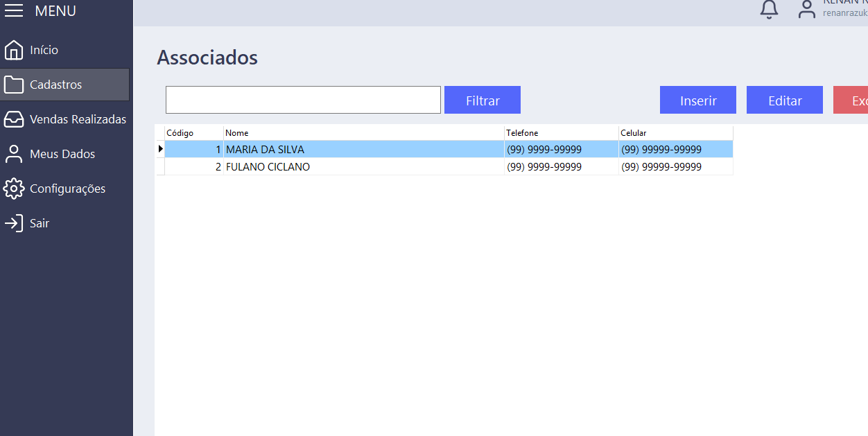The height and width of the screenshot is (436, 868).
Task: Click the Meus Dados person icon
Action: click(x=14, y=154)
